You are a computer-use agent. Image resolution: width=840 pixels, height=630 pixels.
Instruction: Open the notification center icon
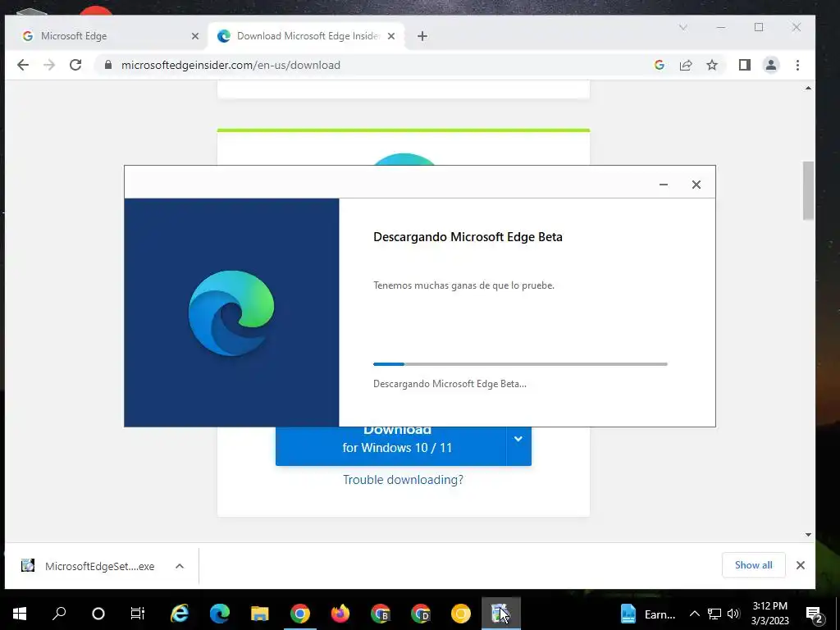tap(814, 614)
